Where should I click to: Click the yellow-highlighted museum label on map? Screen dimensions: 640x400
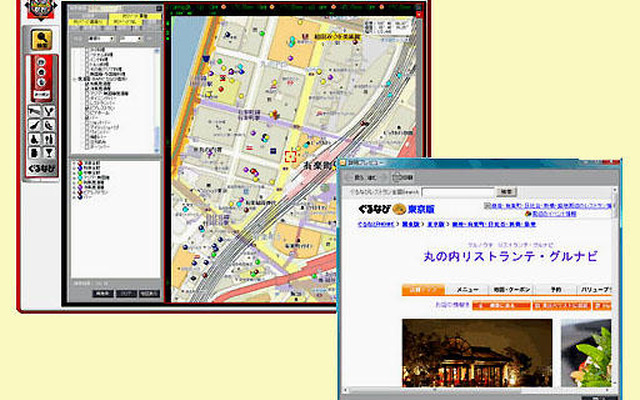pos(337,37)
